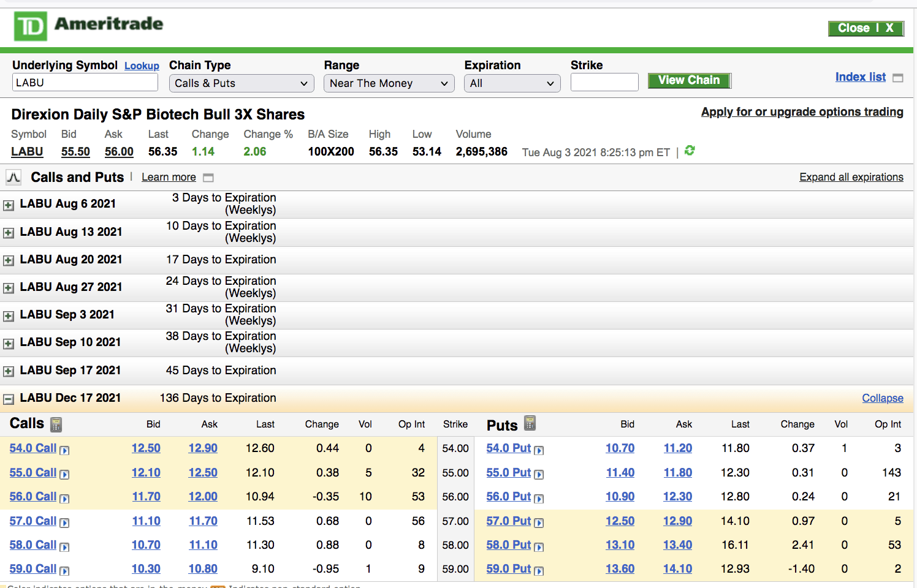Open the Puts calculator icon

coord(530,423)
